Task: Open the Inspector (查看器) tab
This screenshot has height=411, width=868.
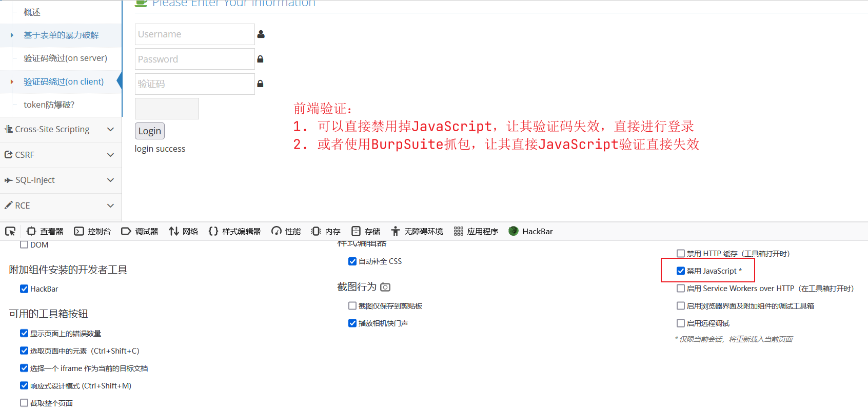Action: click(45, 231)
